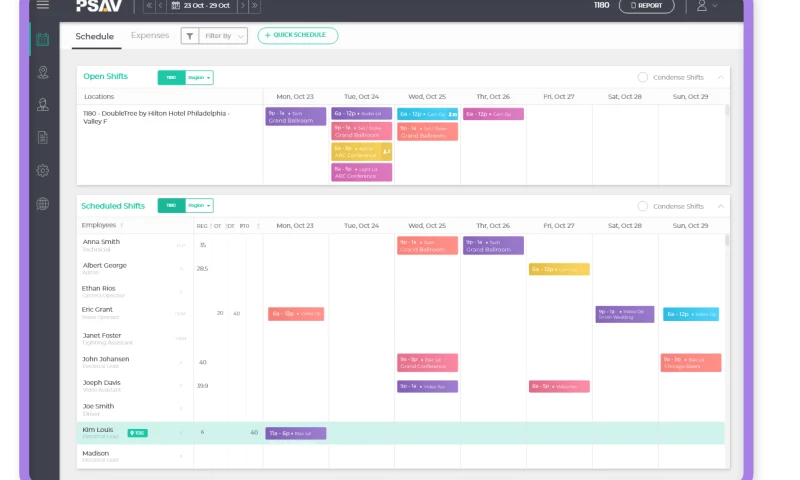The image size is (800, 480).
Task: Open the settings gear sidebar icon
Action: click(x=42, y=170)
